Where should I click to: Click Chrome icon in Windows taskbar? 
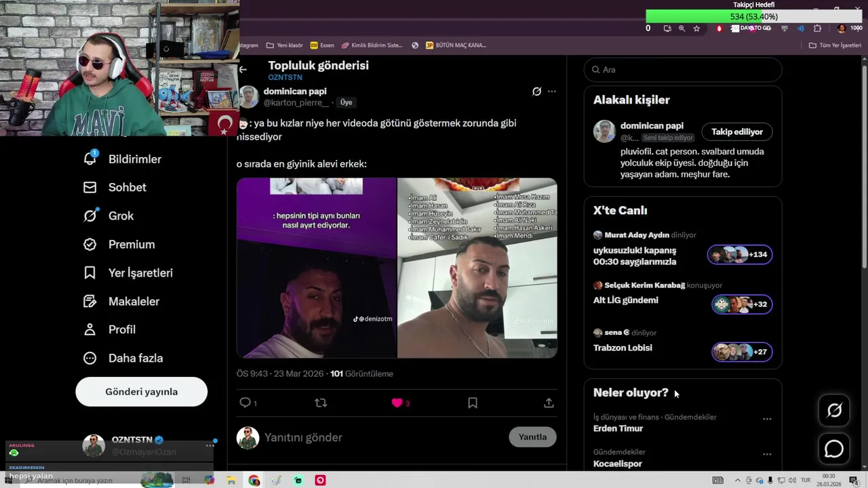[x=254, y=481]
